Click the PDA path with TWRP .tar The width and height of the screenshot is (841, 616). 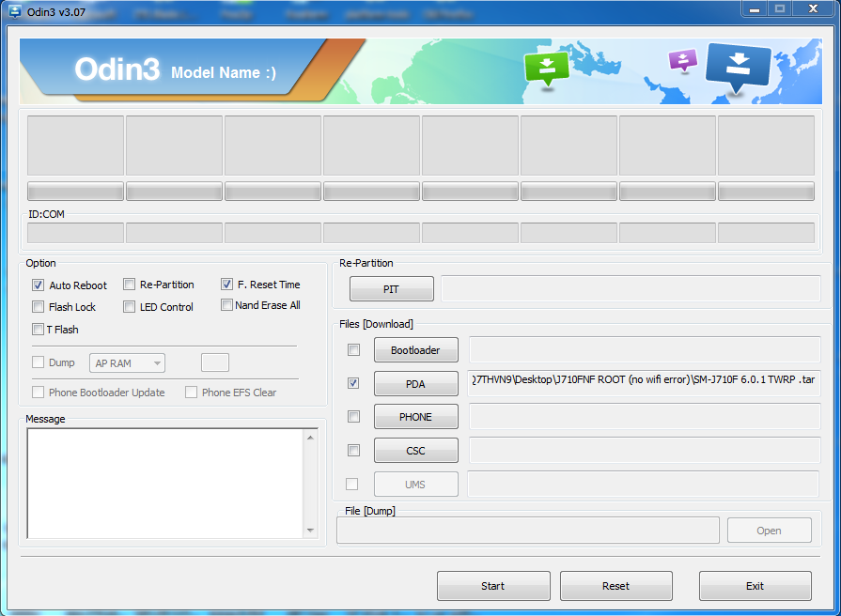pyautogui.click(x=644, y=383)
